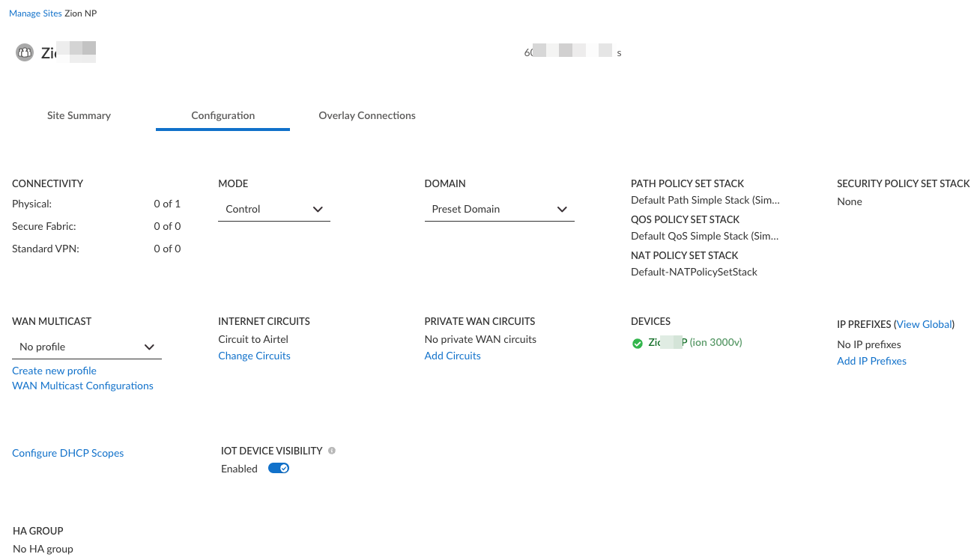Open the Mode dropdown showing Control

274,210
